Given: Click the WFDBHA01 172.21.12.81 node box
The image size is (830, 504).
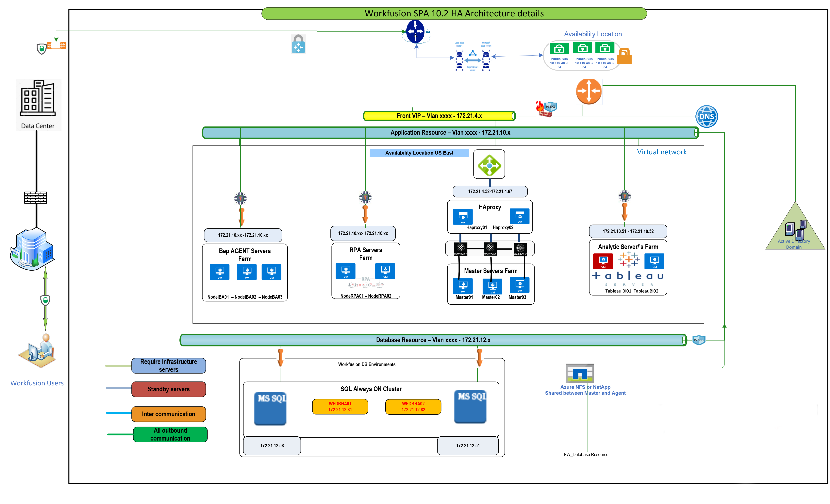Looking at the screenshot, I should coord(340,407).
